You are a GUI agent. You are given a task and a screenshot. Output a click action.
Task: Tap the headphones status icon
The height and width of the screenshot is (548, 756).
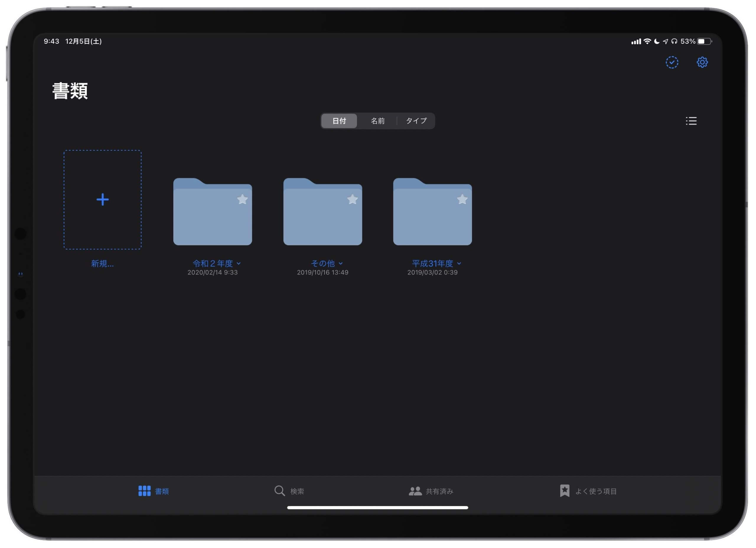[674, 41]
